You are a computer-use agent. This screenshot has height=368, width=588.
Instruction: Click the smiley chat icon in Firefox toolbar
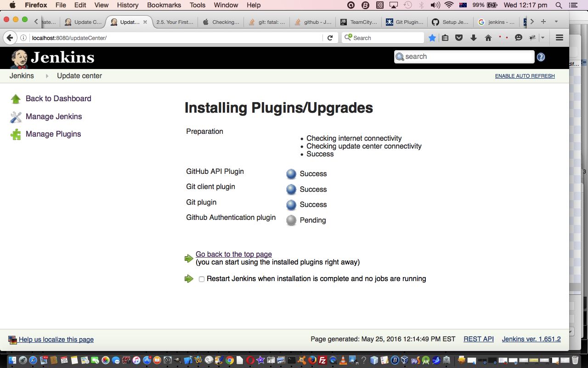tap(519, 38)
